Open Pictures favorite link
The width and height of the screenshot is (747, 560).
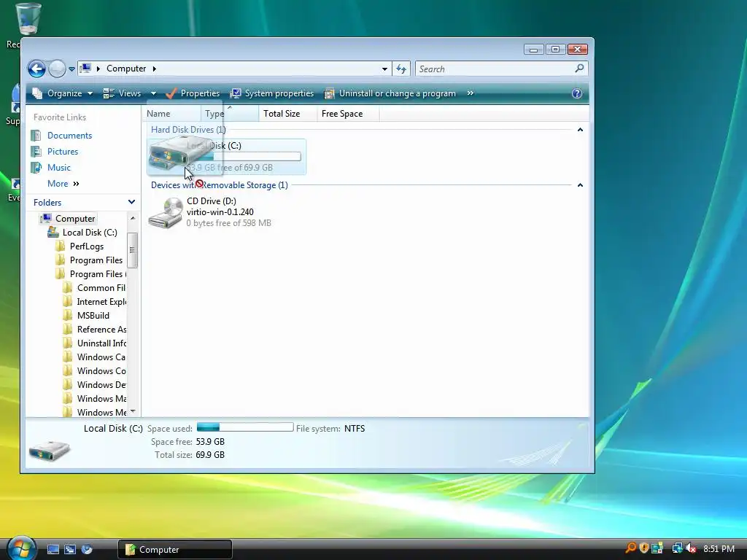[63, 152]
